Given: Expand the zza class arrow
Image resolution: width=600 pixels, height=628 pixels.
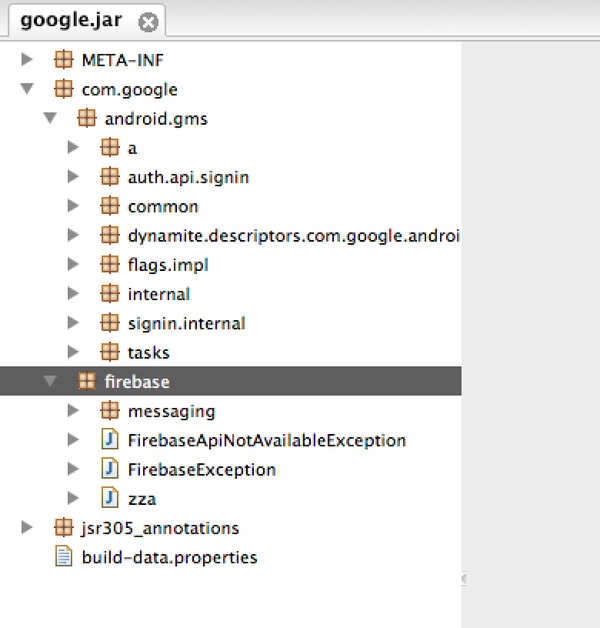Looking at the screenshot, I should [73, 498].
